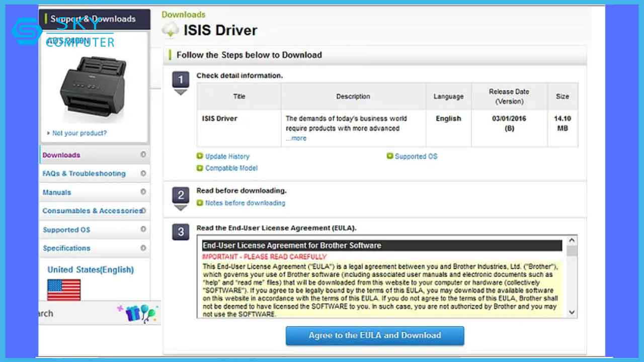This screenshot has width=644, height=362.
Task: Select the Specifications sidebar item
Action: coord(95,248)
